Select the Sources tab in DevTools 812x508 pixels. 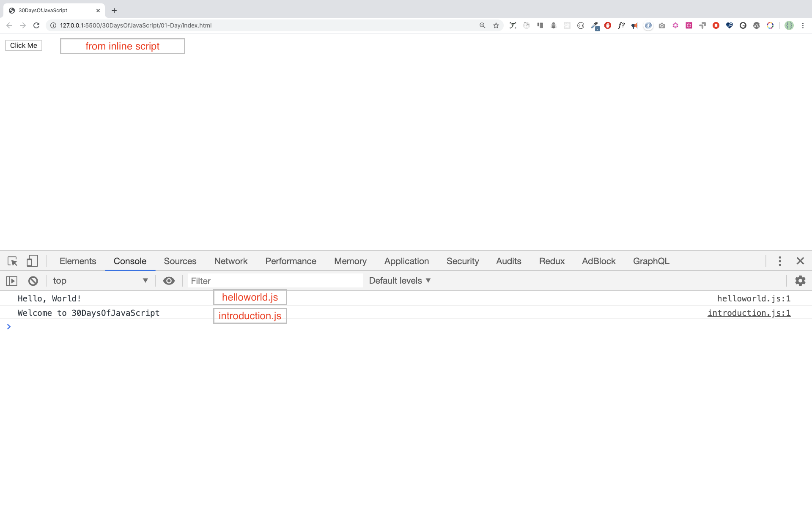180,261
